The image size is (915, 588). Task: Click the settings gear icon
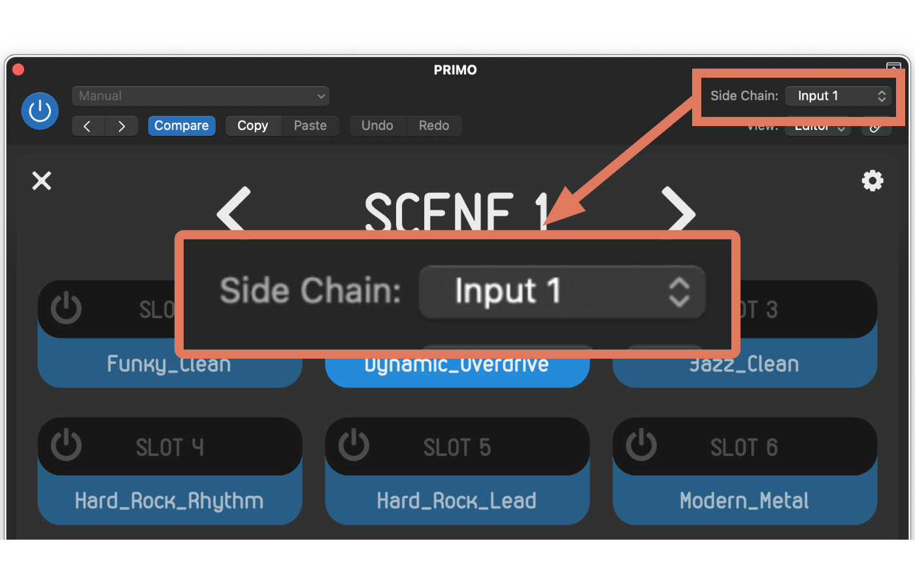point(872,180)
